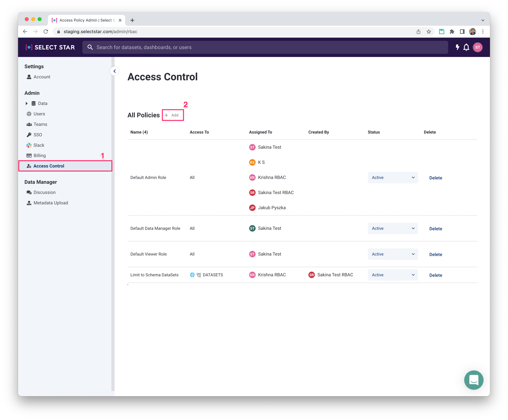Click the lightning bolt activity icon
Viewport: 508px width, 420px height.
pos(457,47)
